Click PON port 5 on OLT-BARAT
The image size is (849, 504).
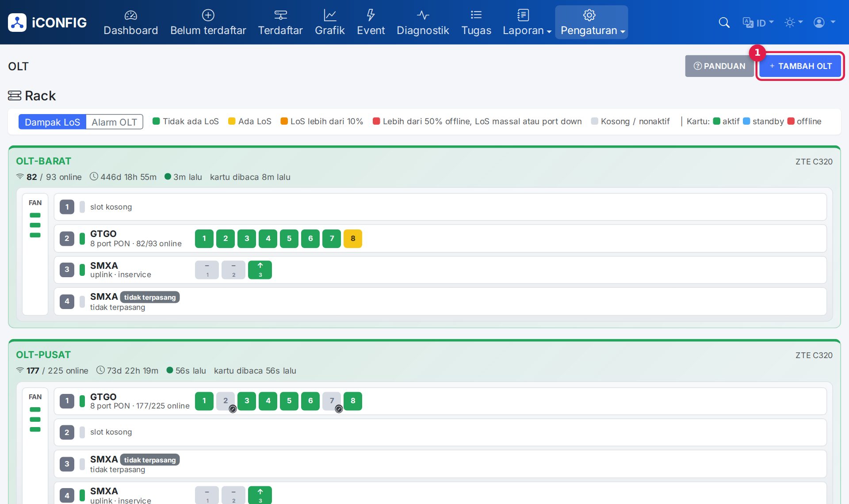coord(289,238)
